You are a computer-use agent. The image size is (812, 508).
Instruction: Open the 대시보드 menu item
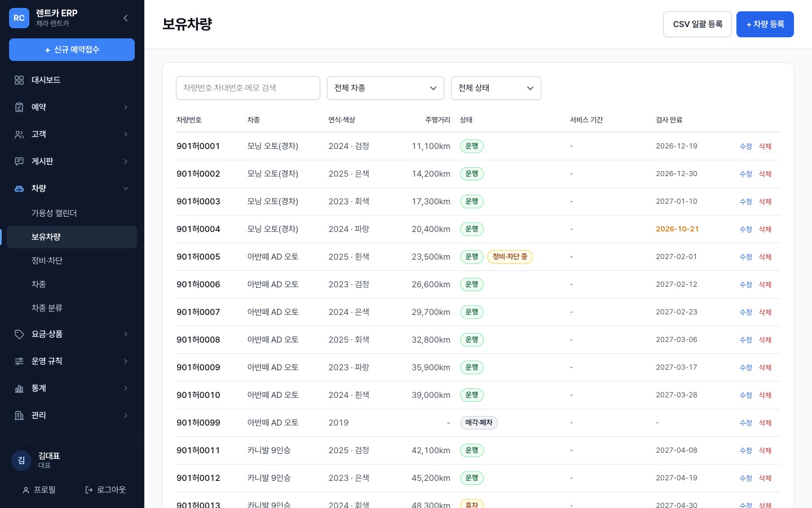(72, 80)
